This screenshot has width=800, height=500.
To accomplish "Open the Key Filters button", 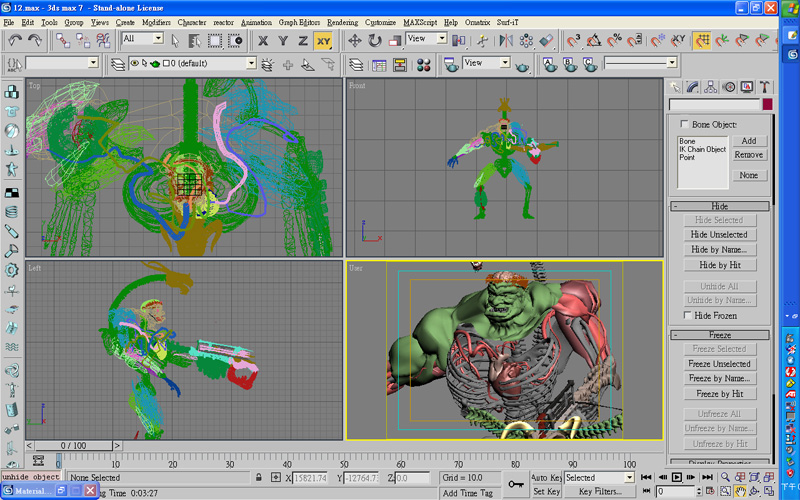I will (x=599, y=491).
